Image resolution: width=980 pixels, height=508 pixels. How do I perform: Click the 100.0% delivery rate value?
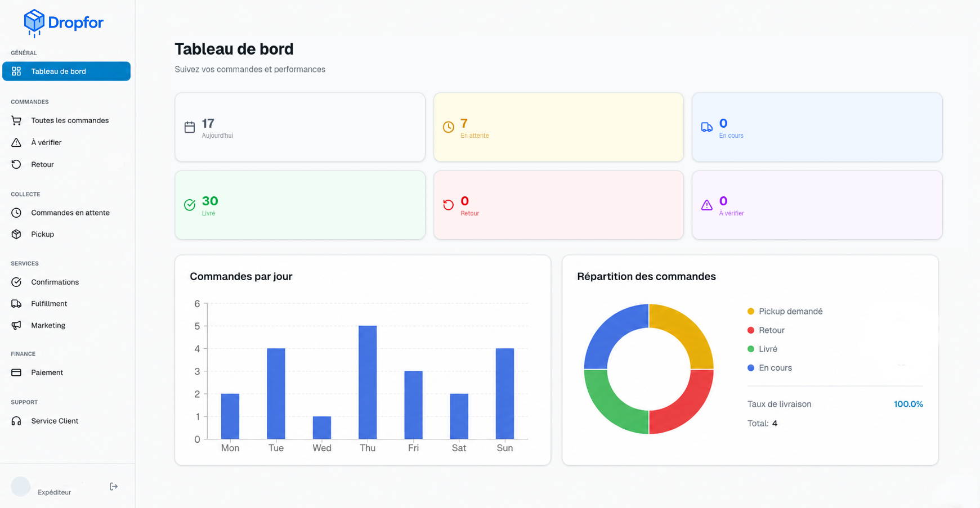tap(909, 404)
